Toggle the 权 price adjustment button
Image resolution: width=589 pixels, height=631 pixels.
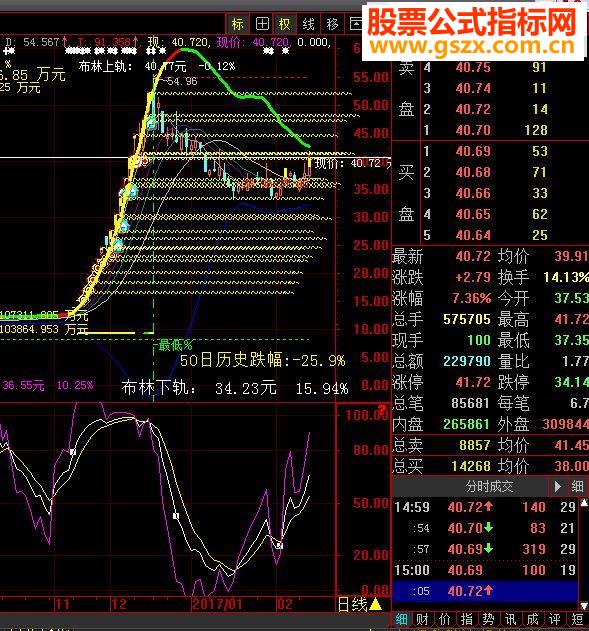[285, 24]
